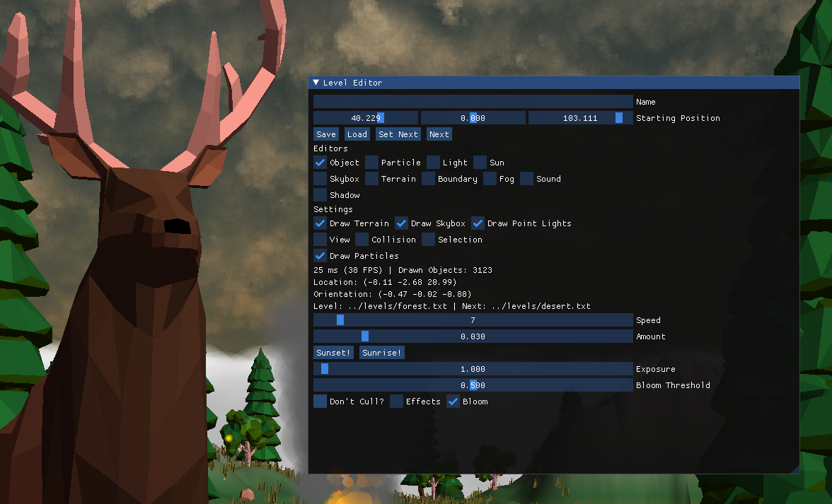Click the Name input field
The width and height of the screenshot is (832, 504).
click(473, 102)
